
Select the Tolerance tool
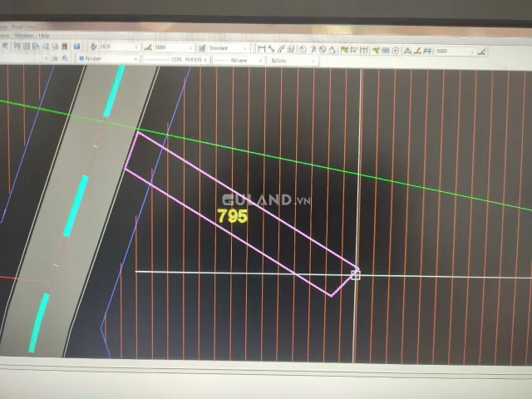(x=386, y=51)
